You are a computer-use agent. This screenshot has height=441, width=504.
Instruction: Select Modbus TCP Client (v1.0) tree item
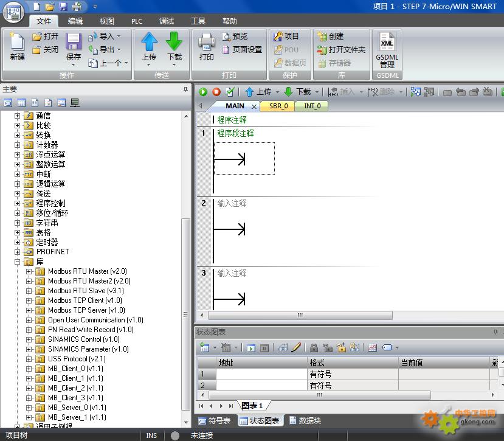[x=85, y=300]
